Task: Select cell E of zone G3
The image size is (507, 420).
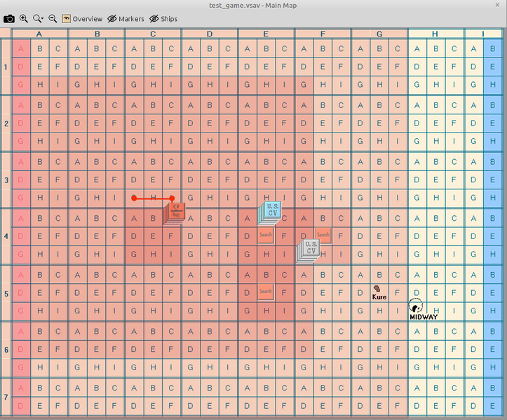Action: [x=379, y=179]
